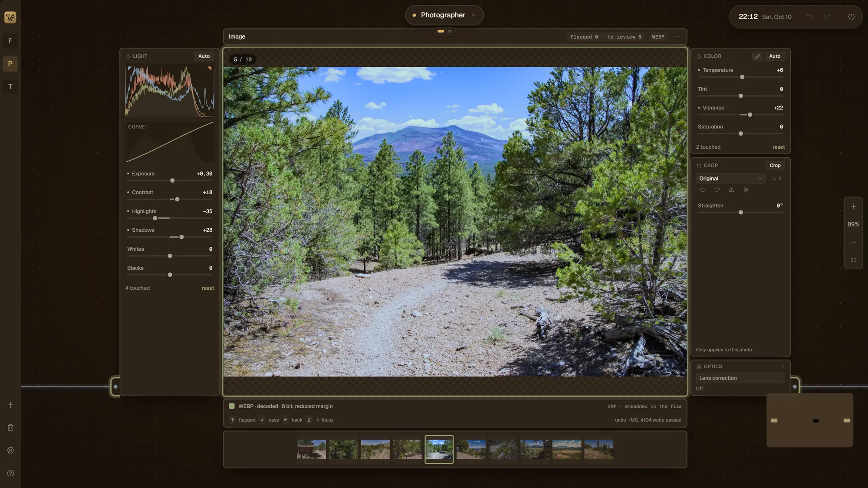Click Auto in the Light panel
The height and width of the screenshot is (488, 868).
tap(204, 56)
